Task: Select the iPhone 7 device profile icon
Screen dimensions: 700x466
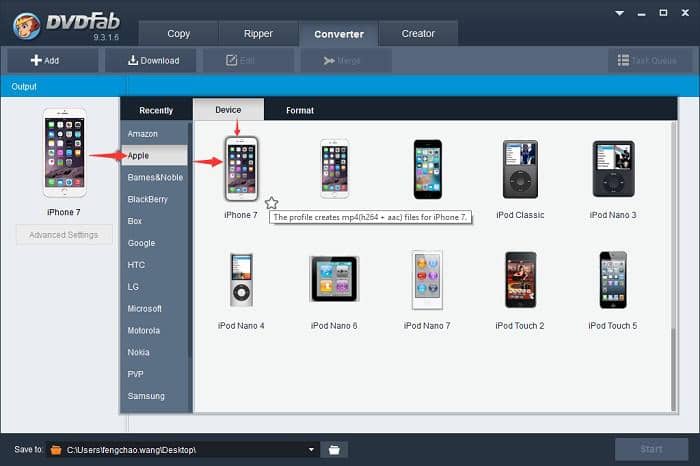Action: click(x=241, y=169)
